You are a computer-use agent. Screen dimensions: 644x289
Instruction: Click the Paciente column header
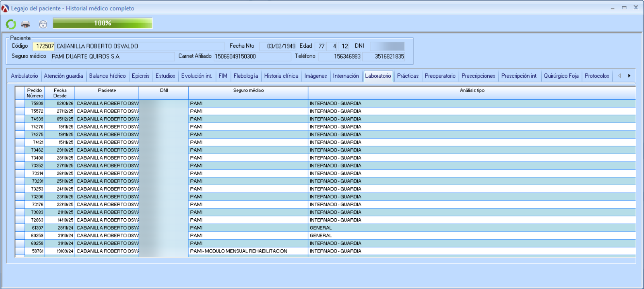pos(107,93)
